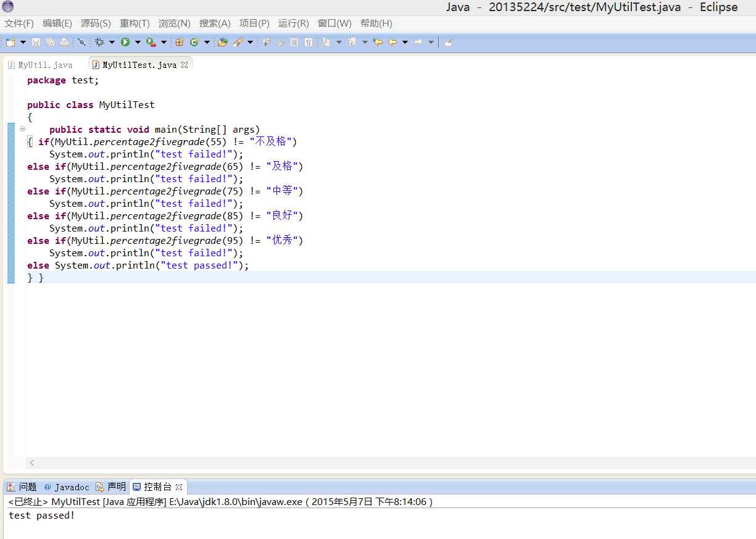Click the Pin Editor toolbar icon

pyautogui.click(x=449, y=42)
